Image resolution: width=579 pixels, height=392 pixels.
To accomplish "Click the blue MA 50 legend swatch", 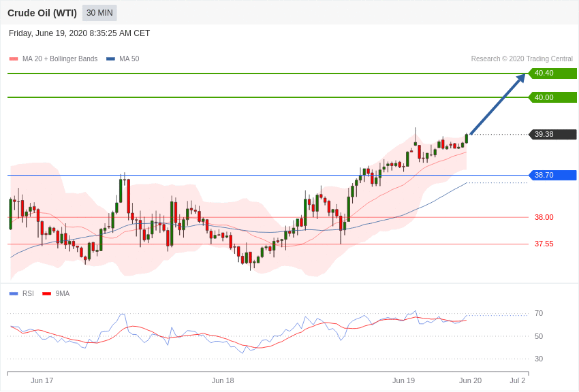I will (110, 59).
